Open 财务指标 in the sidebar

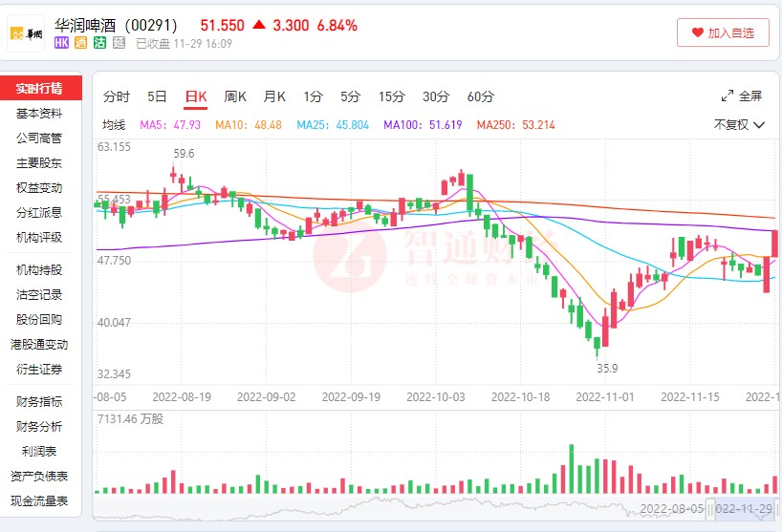click(39, 402)
